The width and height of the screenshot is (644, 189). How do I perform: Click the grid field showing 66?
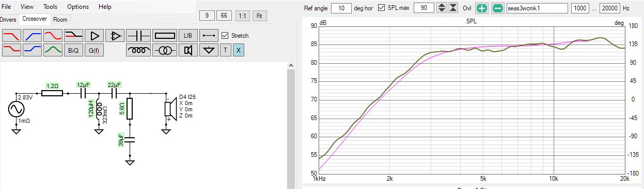[x=224, y=16]
